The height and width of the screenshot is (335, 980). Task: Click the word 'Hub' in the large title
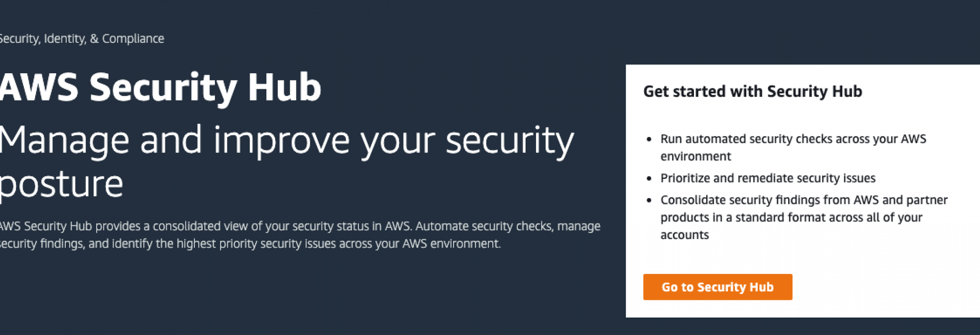tap(284, 88)
